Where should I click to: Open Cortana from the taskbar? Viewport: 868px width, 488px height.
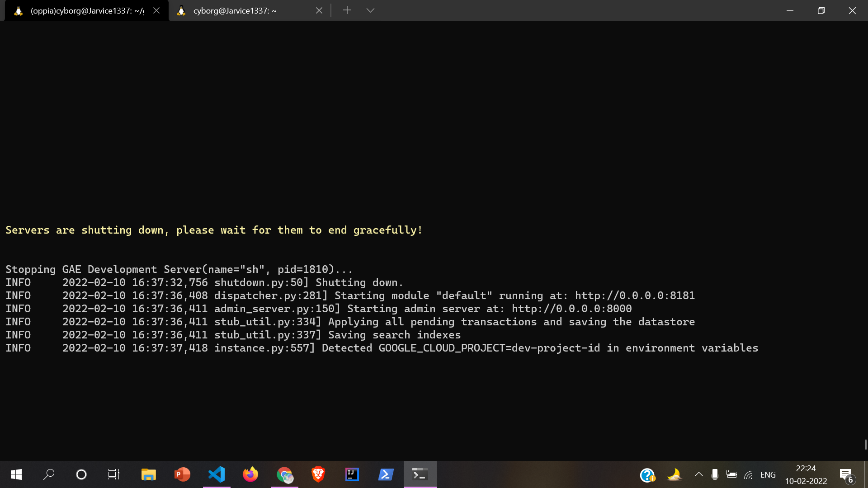pyautogui.click(x=81, y=474)
